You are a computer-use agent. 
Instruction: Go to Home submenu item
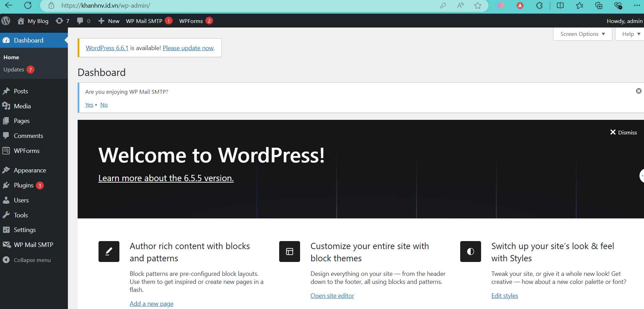(x=11, y=57)
